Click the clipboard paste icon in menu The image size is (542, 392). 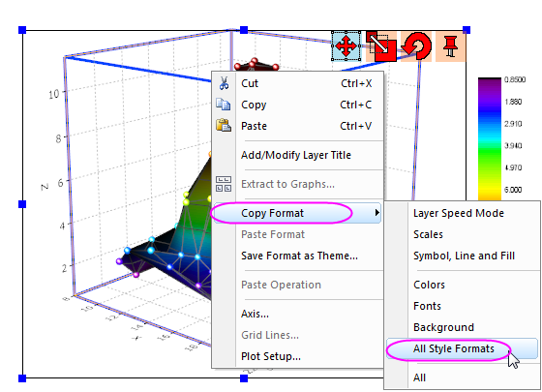[224, 126]
